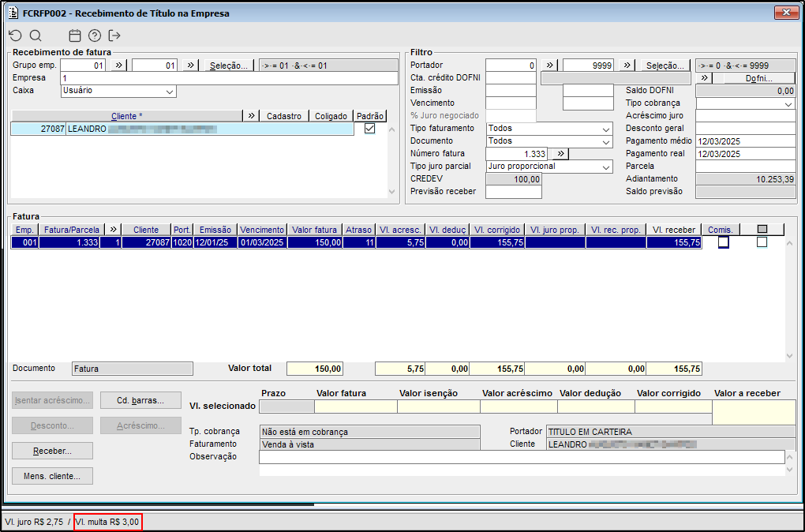Click lookup arrow next to Dofni button
The image size is (805, 532).
(704, 78)
